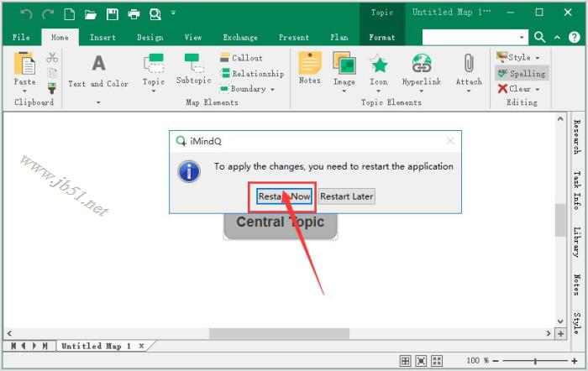Click the fit map view icon in status bar
Screen dimensions: 588x371
(421, 361)
